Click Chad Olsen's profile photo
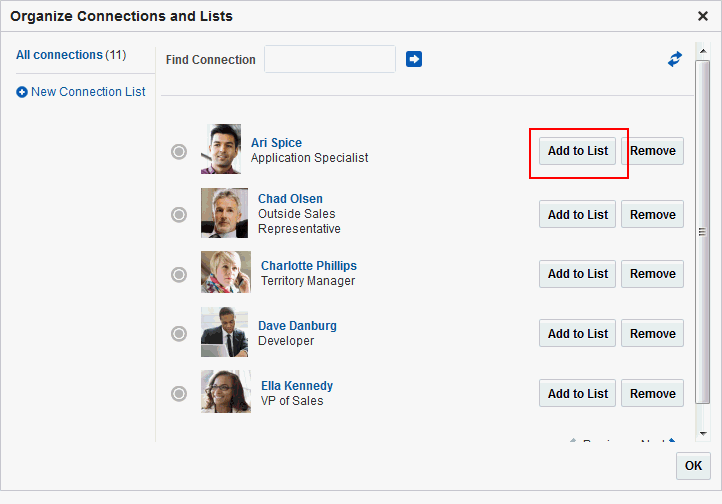 click(x=224, y=213)
